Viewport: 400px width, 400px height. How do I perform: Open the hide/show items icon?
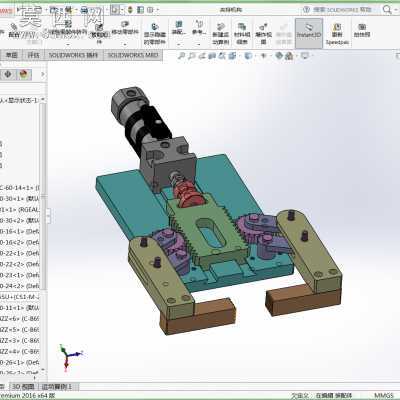click(x=263, y=56)
